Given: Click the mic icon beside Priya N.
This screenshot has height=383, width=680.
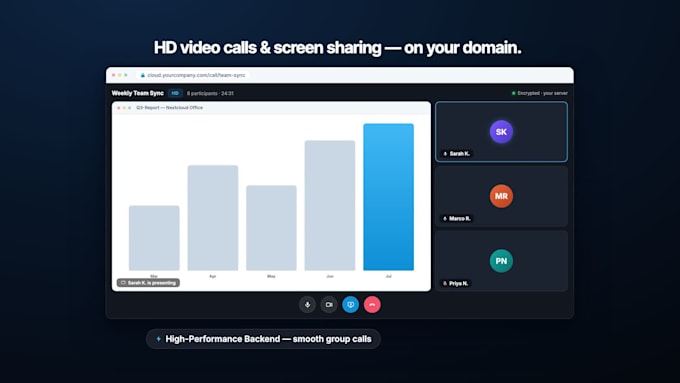Looking at the screenshot, I should (445, 283).
